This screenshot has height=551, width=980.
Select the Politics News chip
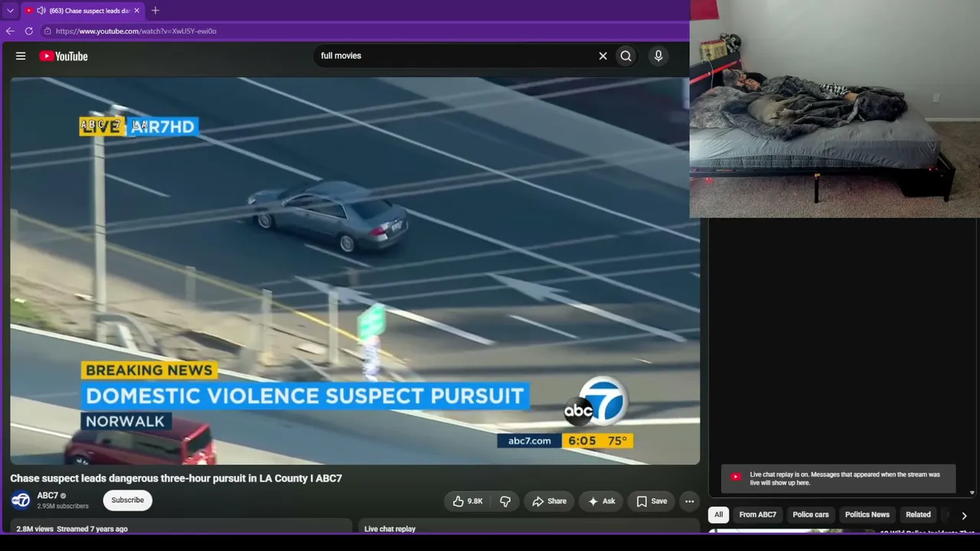867,515
